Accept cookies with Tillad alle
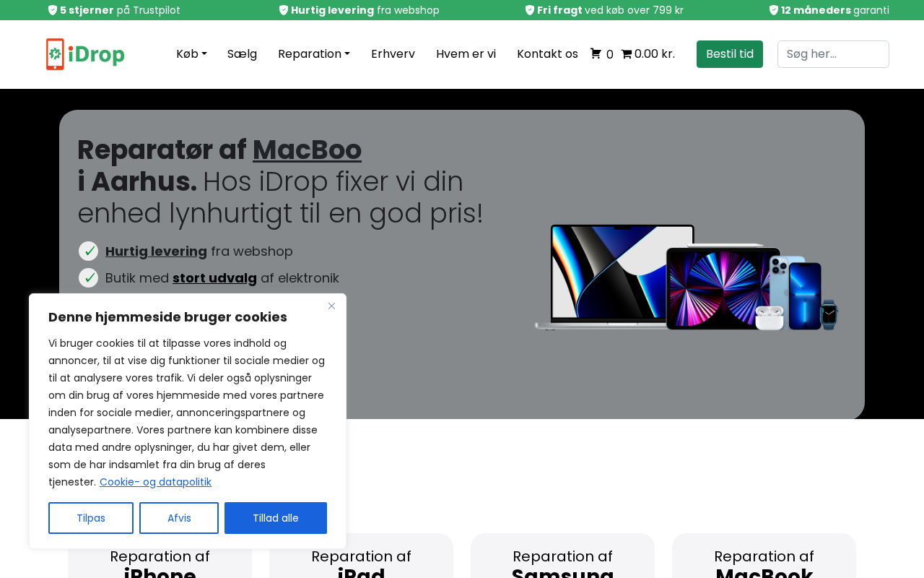 point(276,518)
